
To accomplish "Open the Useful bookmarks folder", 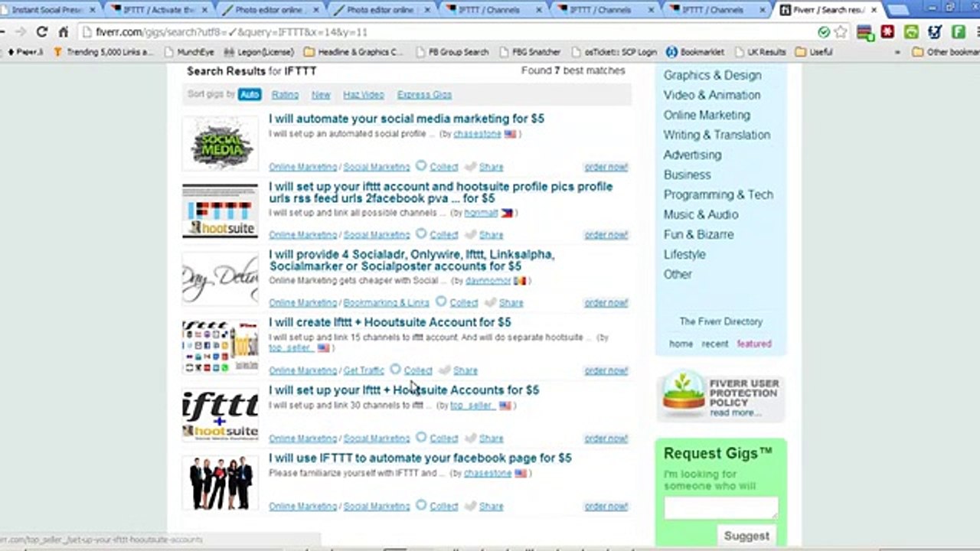I will click(814, 52).
